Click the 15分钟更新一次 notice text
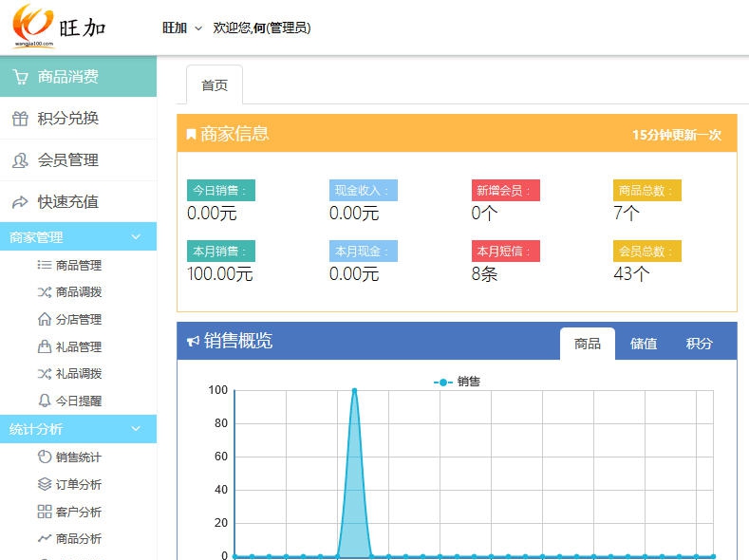 677,135
